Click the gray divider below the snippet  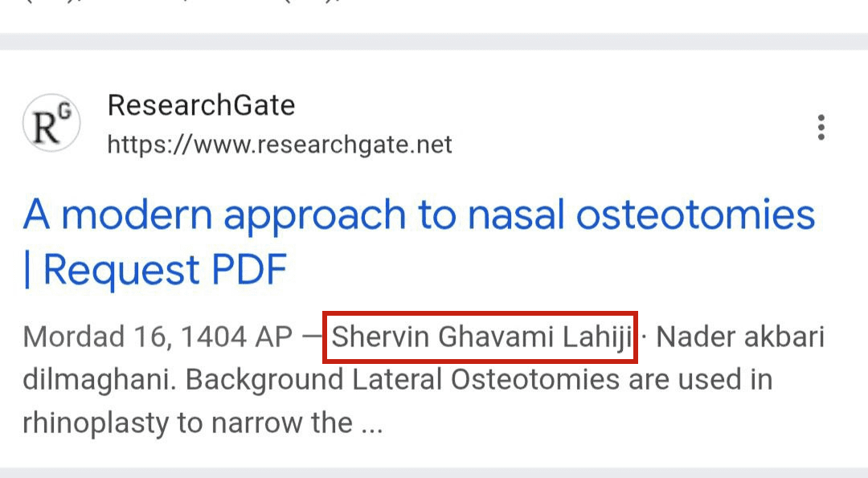click(434, 472)
